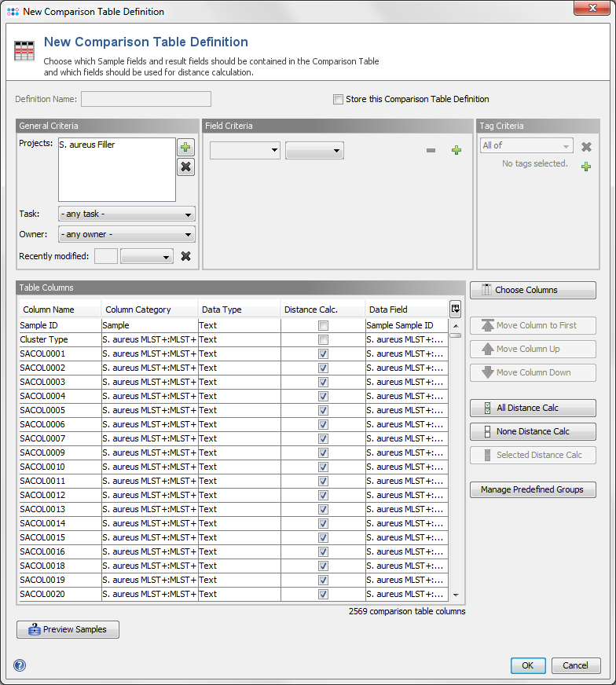The width and height of the screenshot is (616, 685).
Task: Open Manage Predefined Groups
Action: (533, 489)
